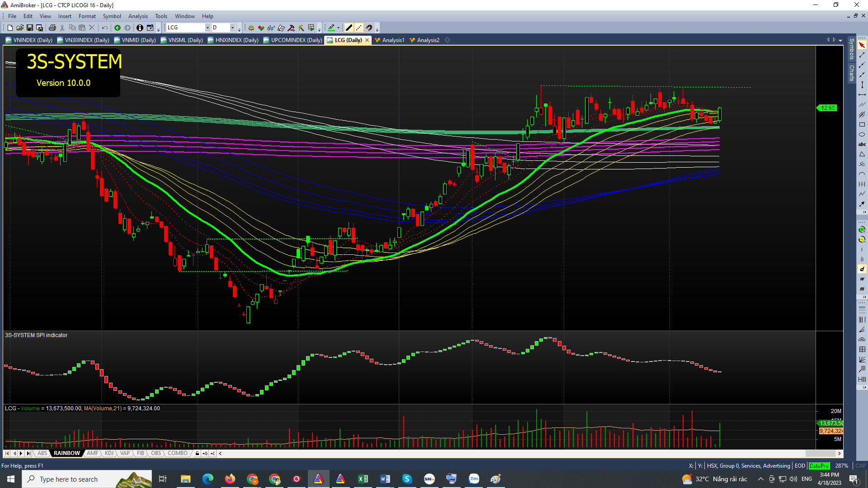Pick the abc text tool
Screen dimensions: 868x488
(x=862, y=145)
